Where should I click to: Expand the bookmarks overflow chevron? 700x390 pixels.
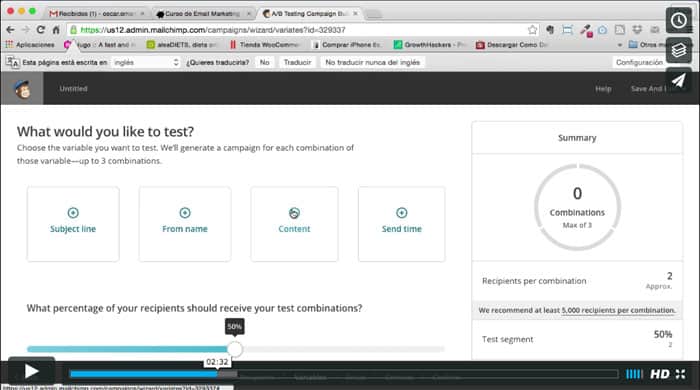pos(619,45)
